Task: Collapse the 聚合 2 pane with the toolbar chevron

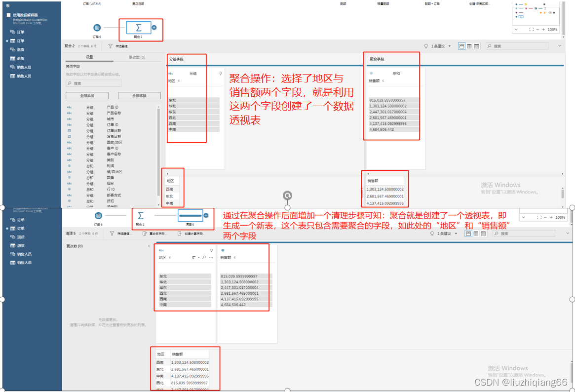Action: pos(560,46)
